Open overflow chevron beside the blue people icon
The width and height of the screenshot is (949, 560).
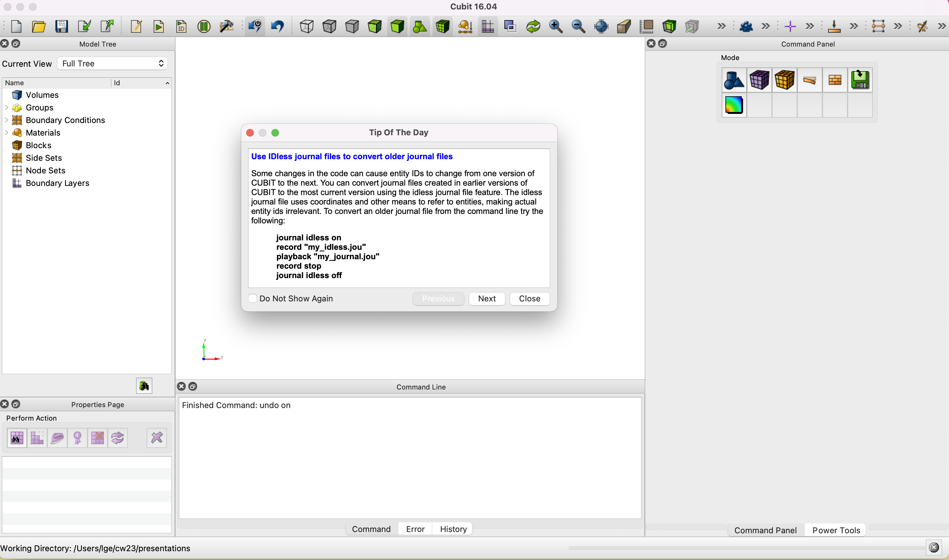click(x=765, y=26)
